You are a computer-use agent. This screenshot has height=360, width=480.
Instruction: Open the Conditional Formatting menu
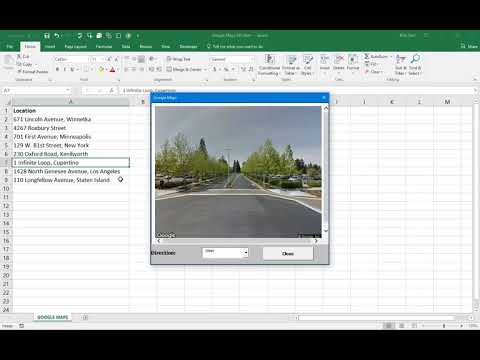click(269, 65)
